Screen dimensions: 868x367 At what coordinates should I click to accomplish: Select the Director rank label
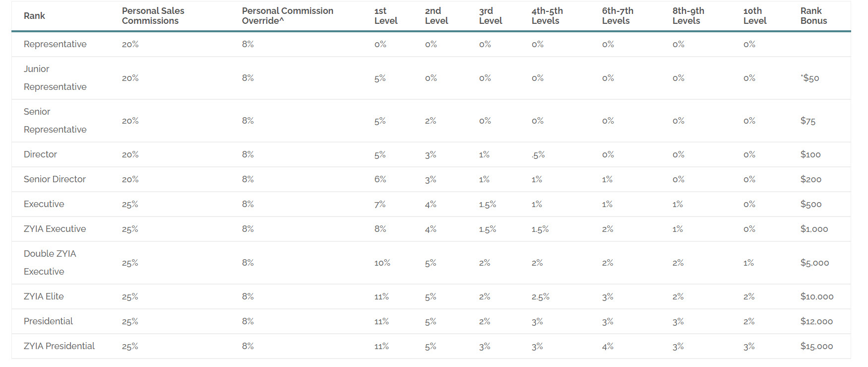40,154
